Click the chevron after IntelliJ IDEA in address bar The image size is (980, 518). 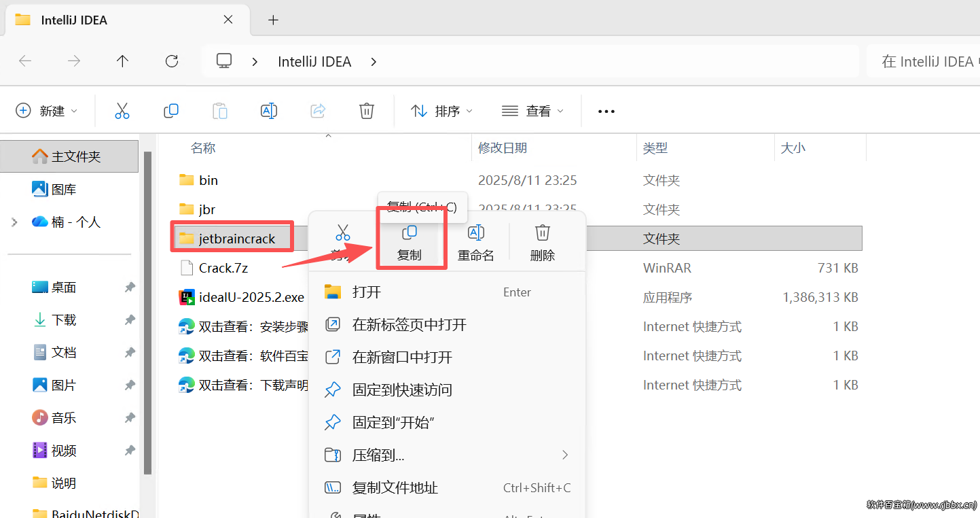374,62
